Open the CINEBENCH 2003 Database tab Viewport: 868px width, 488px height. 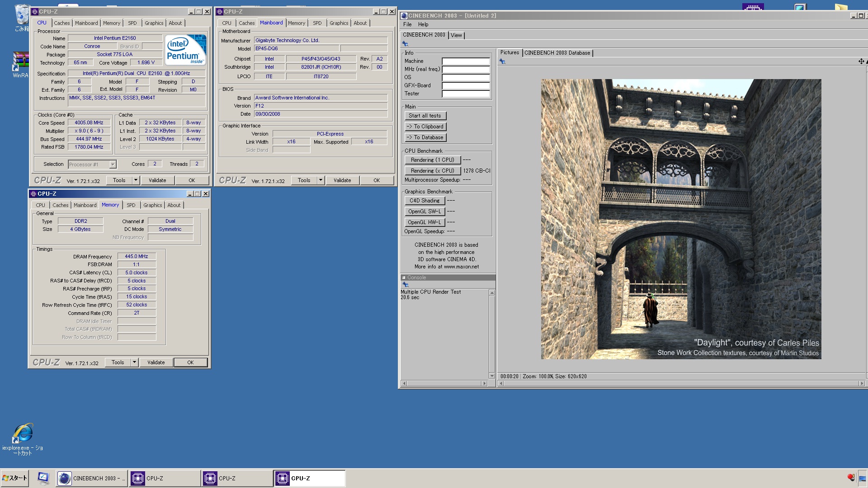tap(557, 53)
